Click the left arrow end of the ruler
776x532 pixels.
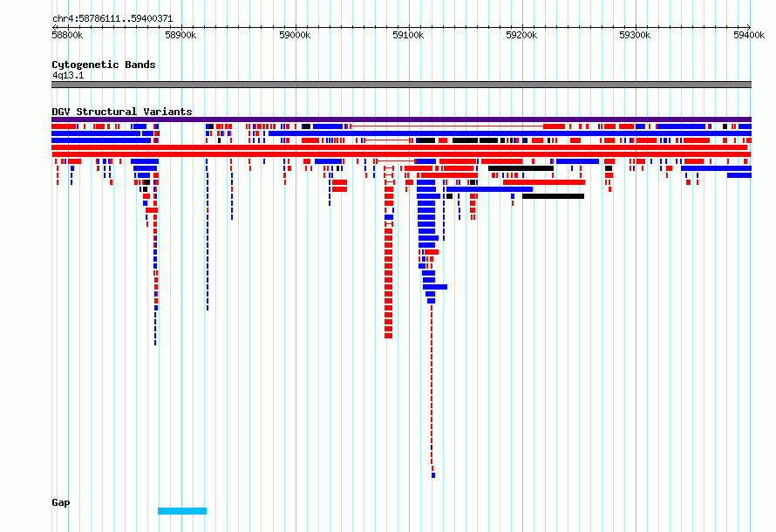click(x=54, y=27)
